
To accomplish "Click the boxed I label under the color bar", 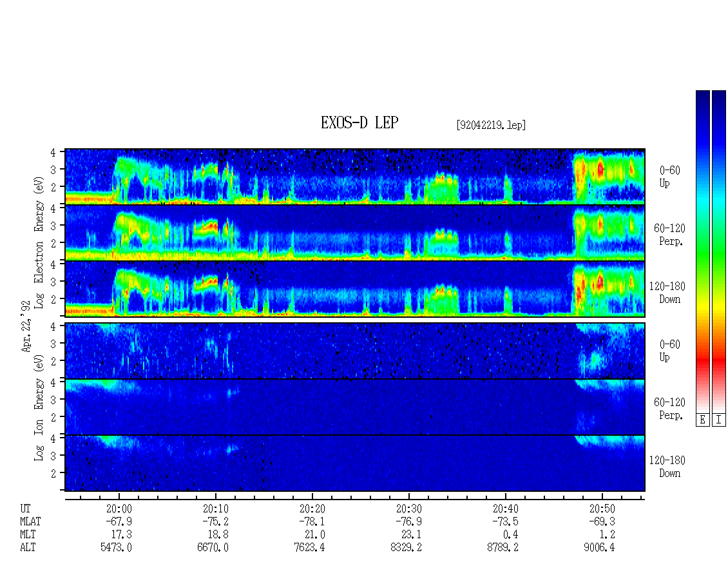I will coord(719,420).
